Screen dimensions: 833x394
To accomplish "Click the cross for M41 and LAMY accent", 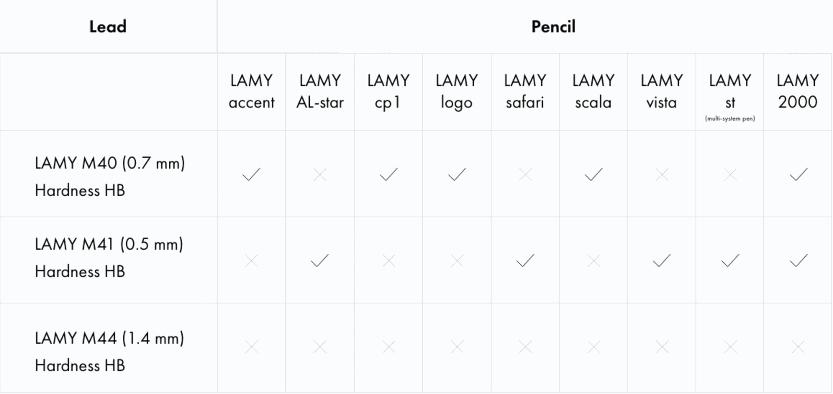I will (x=251, y=261).
